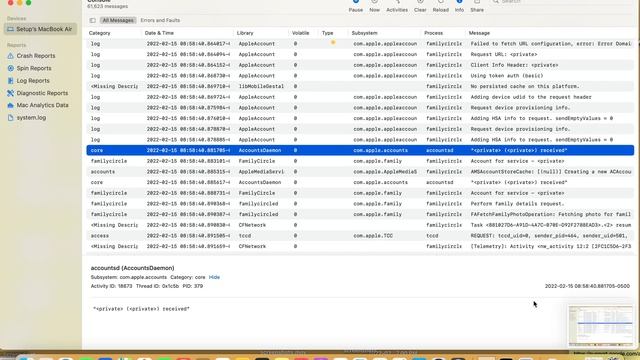The height and width of the screenshot is (360, 640).
Task: Click the Log Reports document icon
Action: tap(11, 81)
